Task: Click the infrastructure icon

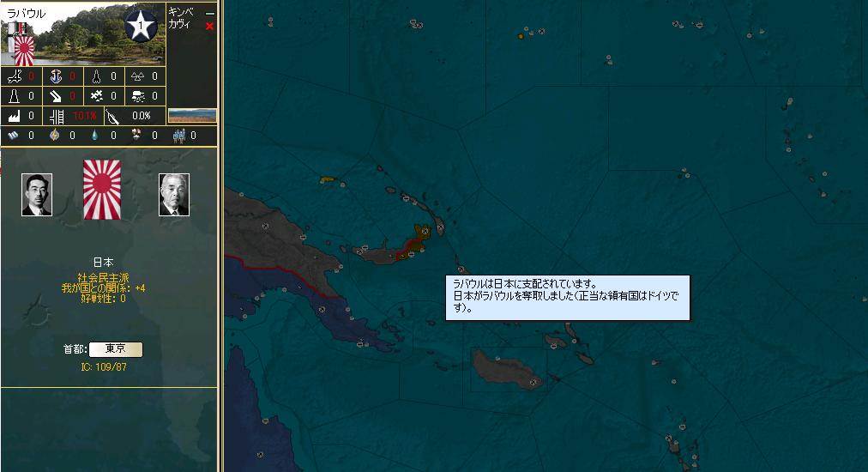Action: (x=57, y=117)
